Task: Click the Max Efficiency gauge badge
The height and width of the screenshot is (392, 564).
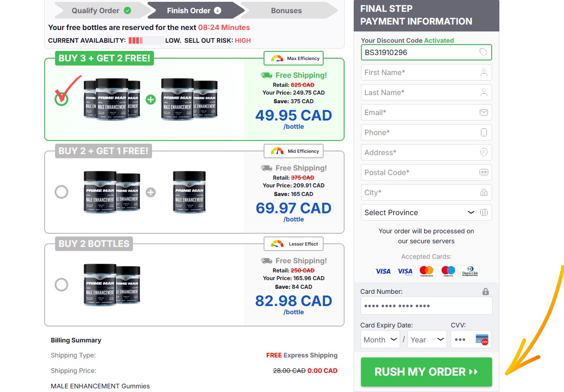Action: pos(294,58)
